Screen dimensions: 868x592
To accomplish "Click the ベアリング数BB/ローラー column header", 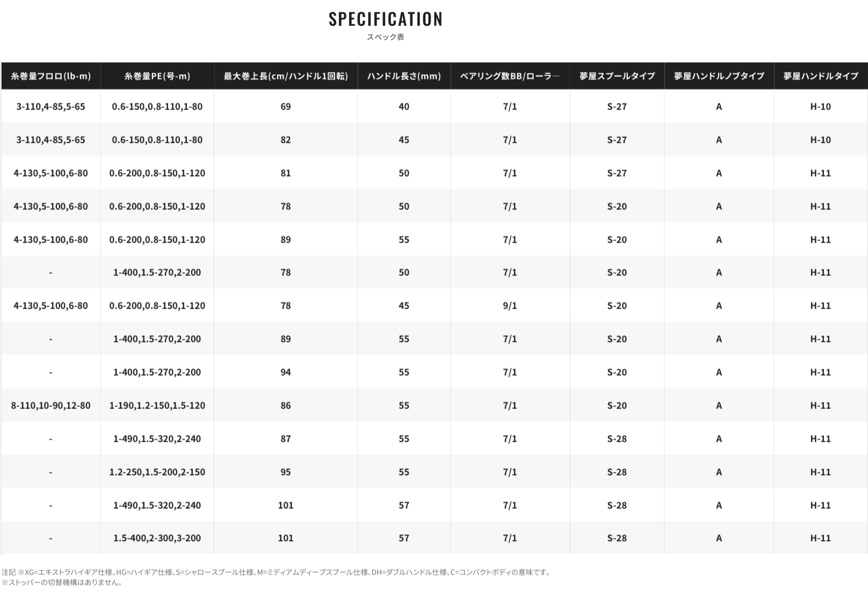I will [x=510, y=76].
